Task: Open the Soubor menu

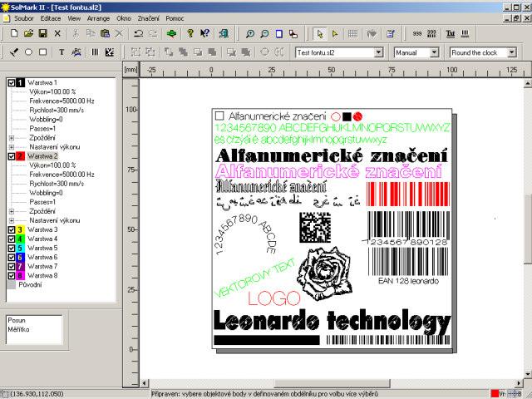Action: 24,18
